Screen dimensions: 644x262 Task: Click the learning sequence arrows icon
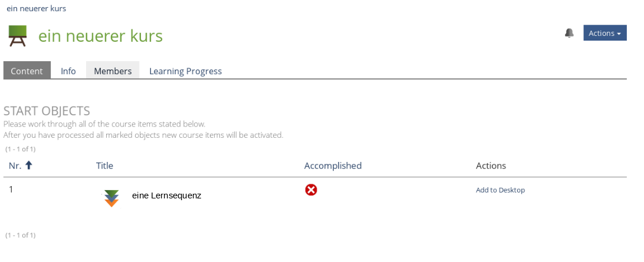tap(111, 198)
